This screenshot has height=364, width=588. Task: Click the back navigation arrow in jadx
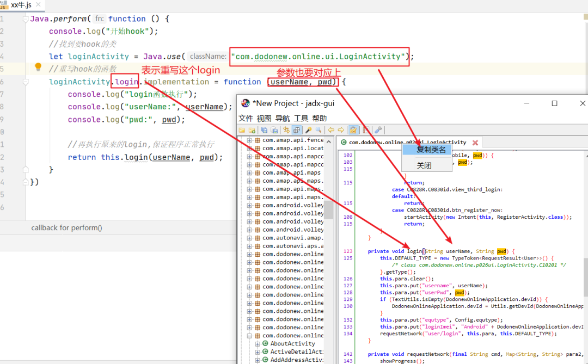coord(330,130)
